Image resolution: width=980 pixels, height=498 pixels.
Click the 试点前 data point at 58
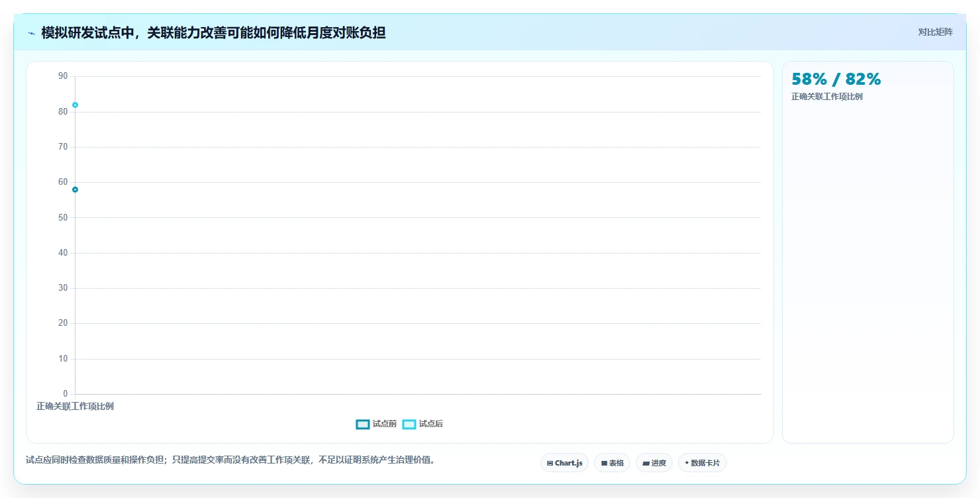(x=75, y=189)
